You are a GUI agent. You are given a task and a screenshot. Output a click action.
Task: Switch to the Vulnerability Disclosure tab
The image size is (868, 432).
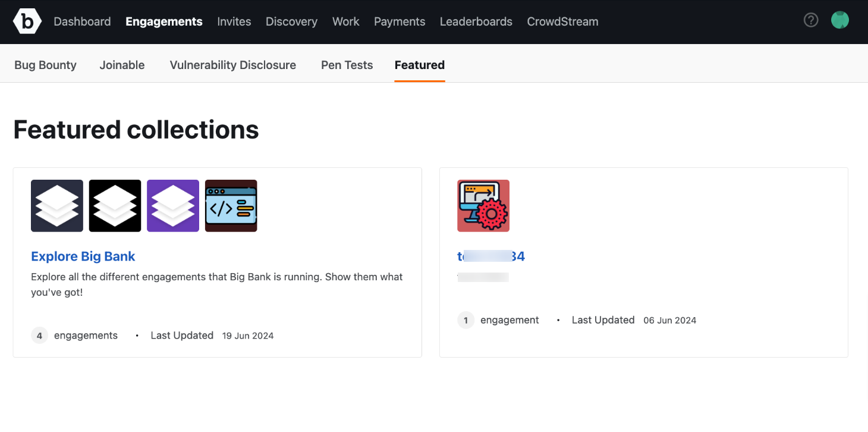(233, 65)
